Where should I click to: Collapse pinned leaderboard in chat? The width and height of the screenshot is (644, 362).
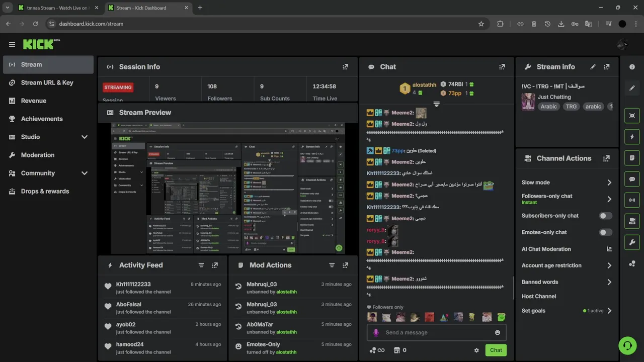point(436,104)
